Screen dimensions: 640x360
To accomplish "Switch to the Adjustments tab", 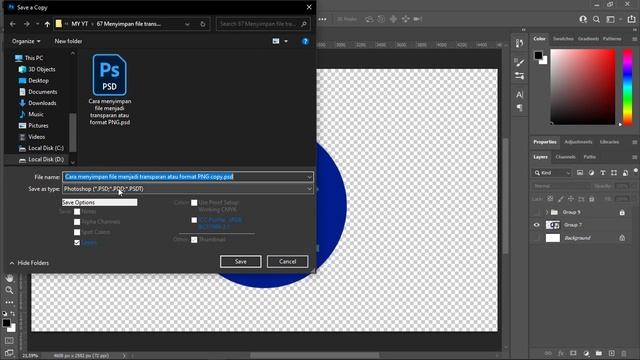I will 578,142.
